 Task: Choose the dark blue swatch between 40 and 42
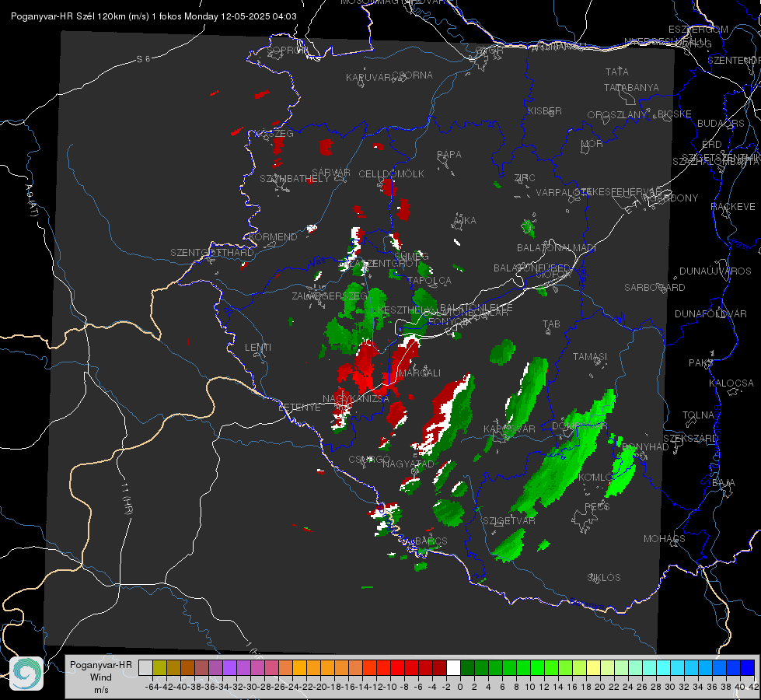pos(748,668)
